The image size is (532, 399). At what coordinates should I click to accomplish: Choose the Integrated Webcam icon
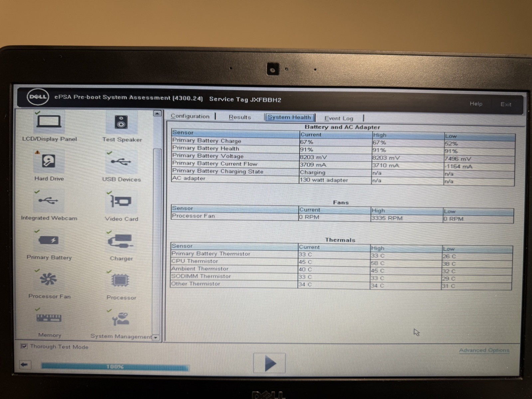(49, 201)
